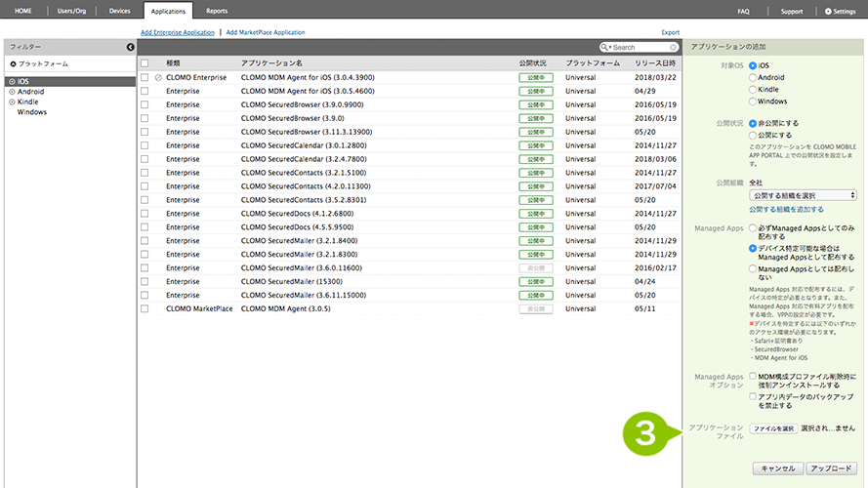Choose 非公開にする radio option
Screen dimensions: 868x488
pyautogui.click(x=753, y=123)
